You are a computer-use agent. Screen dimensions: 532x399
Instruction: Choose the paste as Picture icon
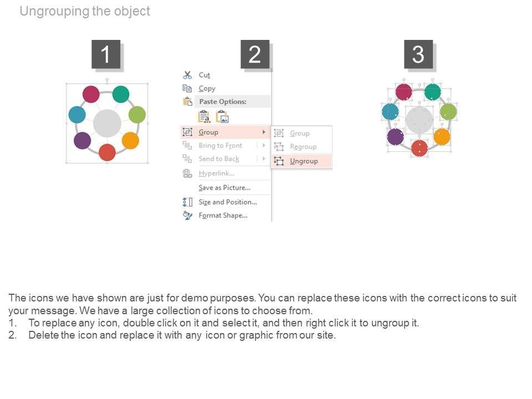click(x=222, y=116)
